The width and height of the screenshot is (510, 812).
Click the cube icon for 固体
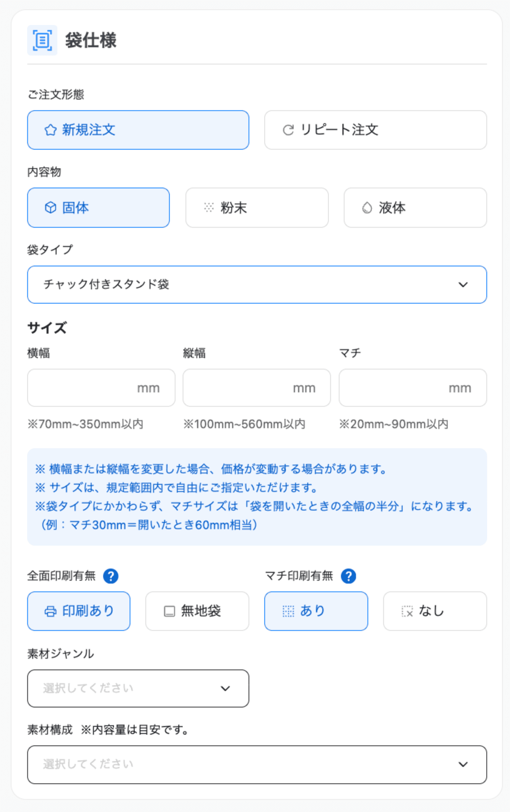[50, 208]
